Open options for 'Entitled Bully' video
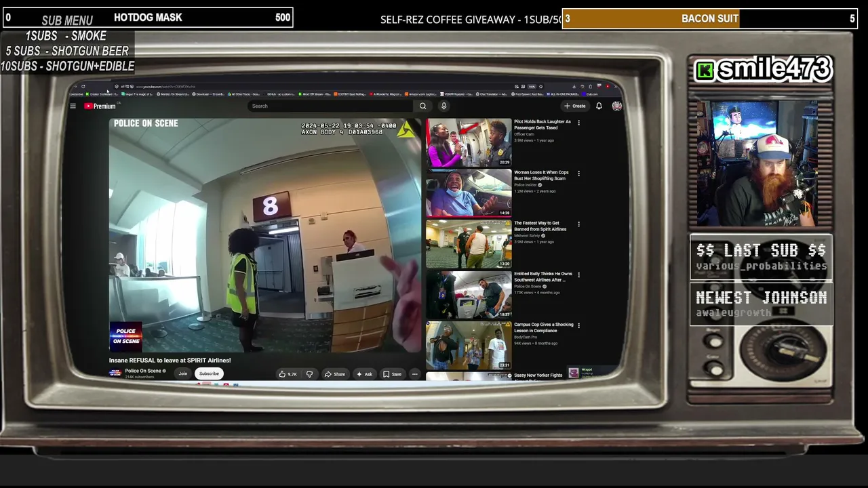The image size is (868, 488). tap(578, 275)
